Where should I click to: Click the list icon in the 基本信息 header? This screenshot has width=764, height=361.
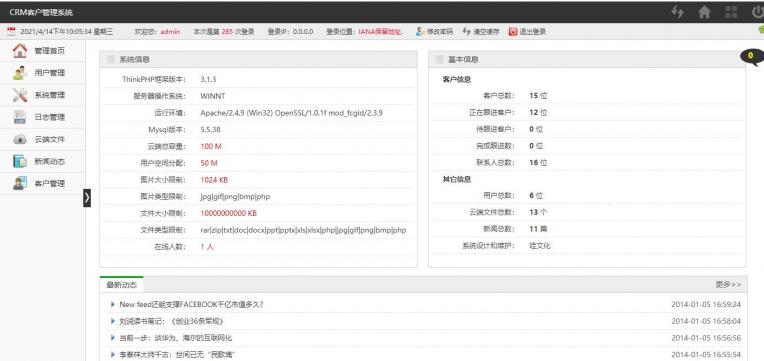[439, 59]
